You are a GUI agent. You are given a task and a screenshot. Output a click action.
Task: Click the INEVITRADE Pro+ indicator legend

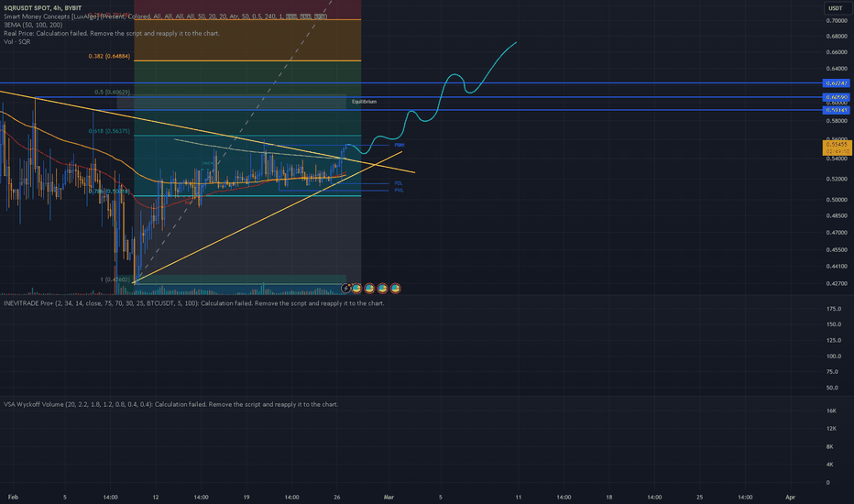[194, 303]
